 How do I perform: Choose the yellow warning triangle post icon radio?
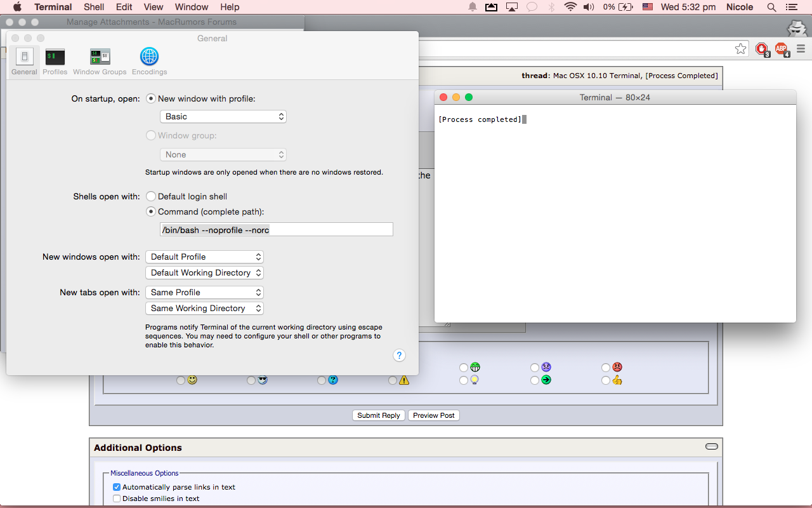(393, 380)
